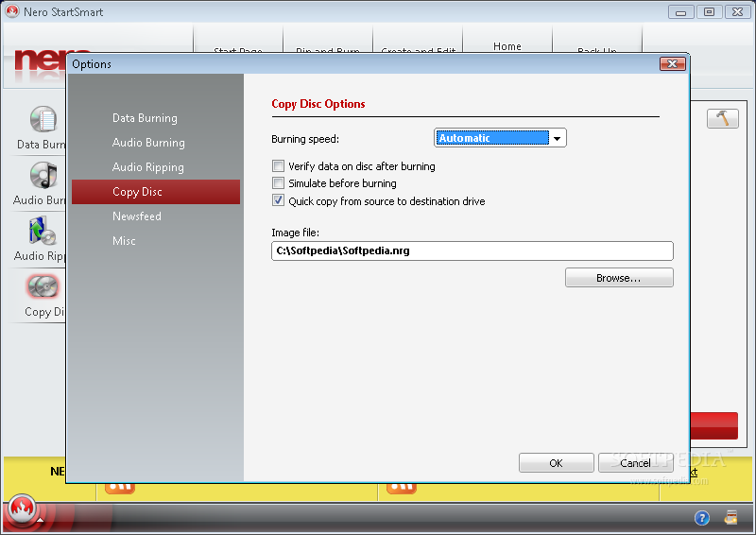The image size is (756, 535).
Task: Click the right orange newsfeed RSS icon
Action: coord(401,487)
